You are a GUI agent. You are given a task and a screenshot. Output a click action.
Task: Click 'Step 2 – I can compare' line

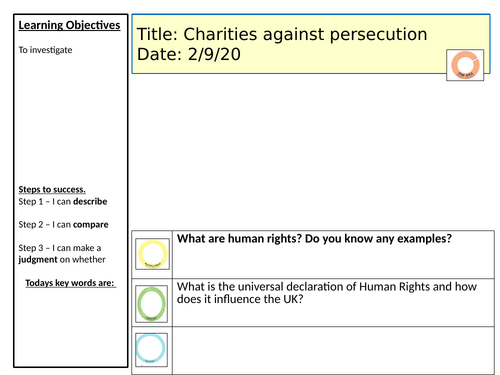click(x=63, y=225)
